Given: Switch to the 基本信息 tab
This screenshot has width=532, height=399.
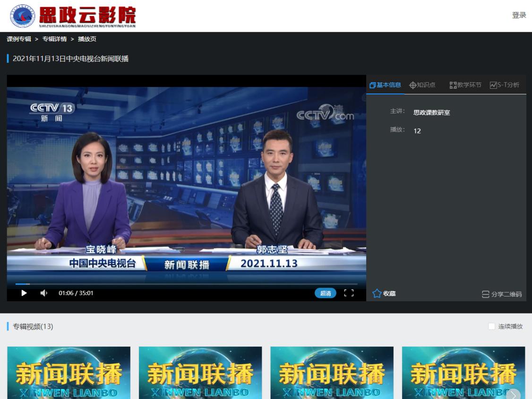Looking at the screenshot, I should (x=385, y=85).
